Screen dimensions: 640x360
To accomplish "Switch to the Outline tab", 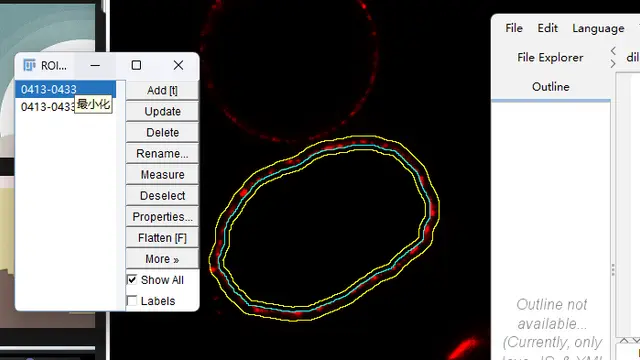I will (x=551, y=87).
